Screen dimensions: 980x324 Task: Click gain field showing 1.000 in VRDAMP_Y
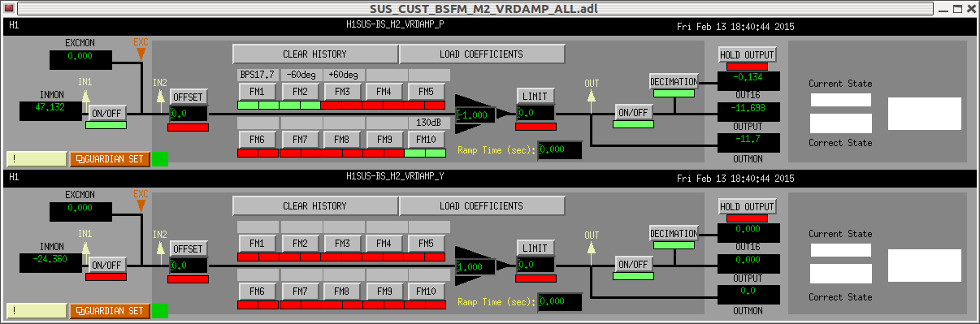point(476,267)
